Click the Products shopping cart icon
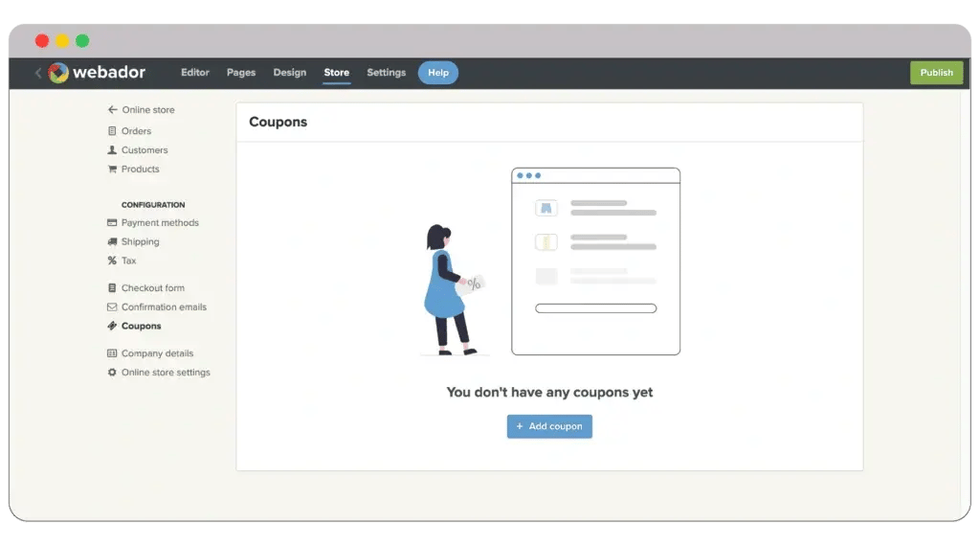 (x=112, y=170)
